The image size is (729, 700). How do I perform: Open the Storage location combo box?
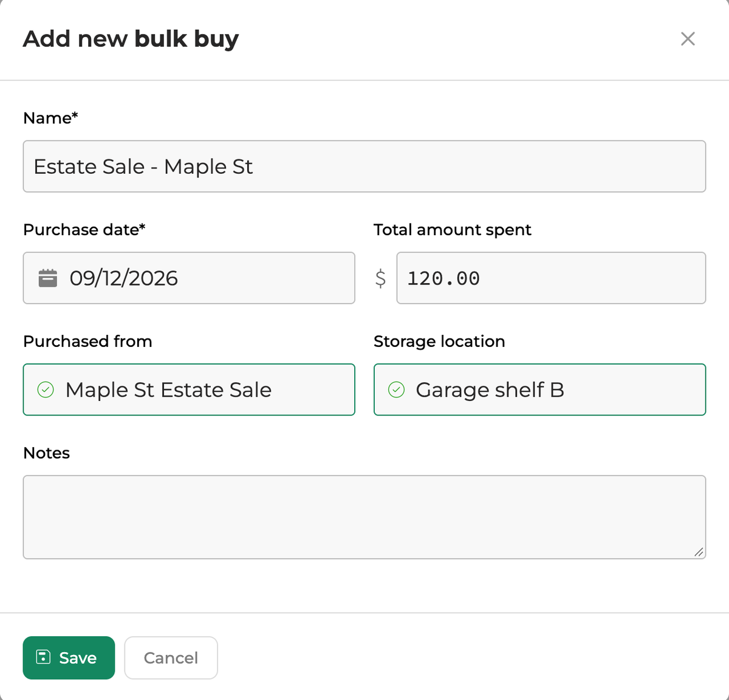click(539, 389)
